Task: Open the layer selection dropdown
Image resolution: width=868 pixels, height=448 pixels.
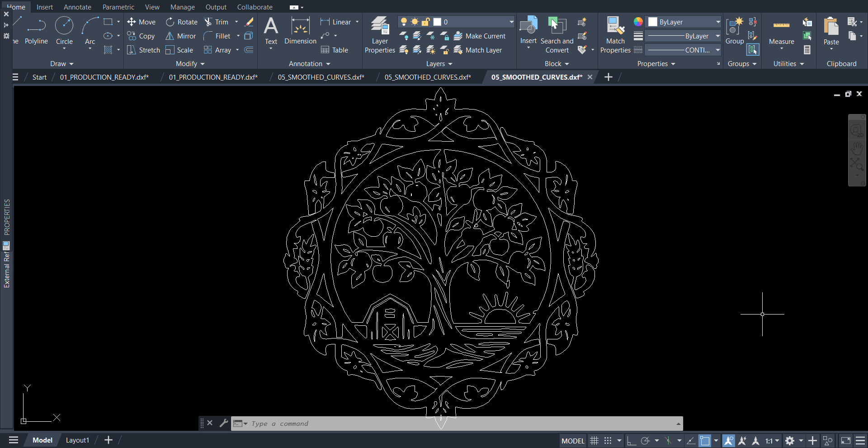Action: click(x=510, y=21)
